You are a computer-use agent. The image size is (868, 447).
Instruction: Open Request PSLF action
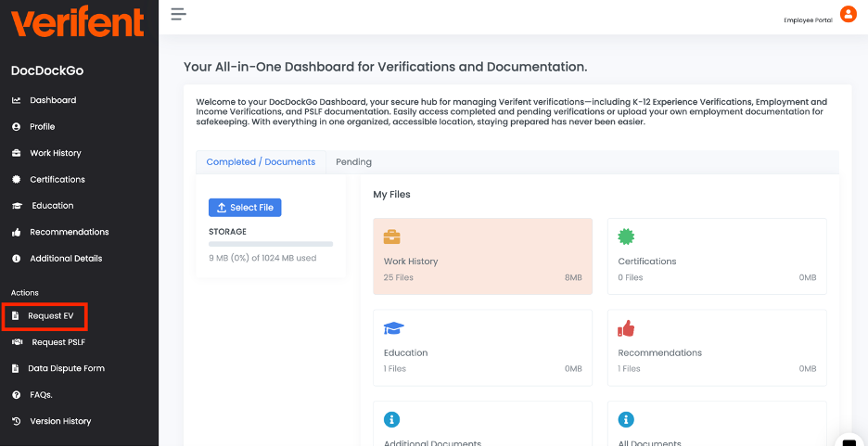tap(57, 342)
